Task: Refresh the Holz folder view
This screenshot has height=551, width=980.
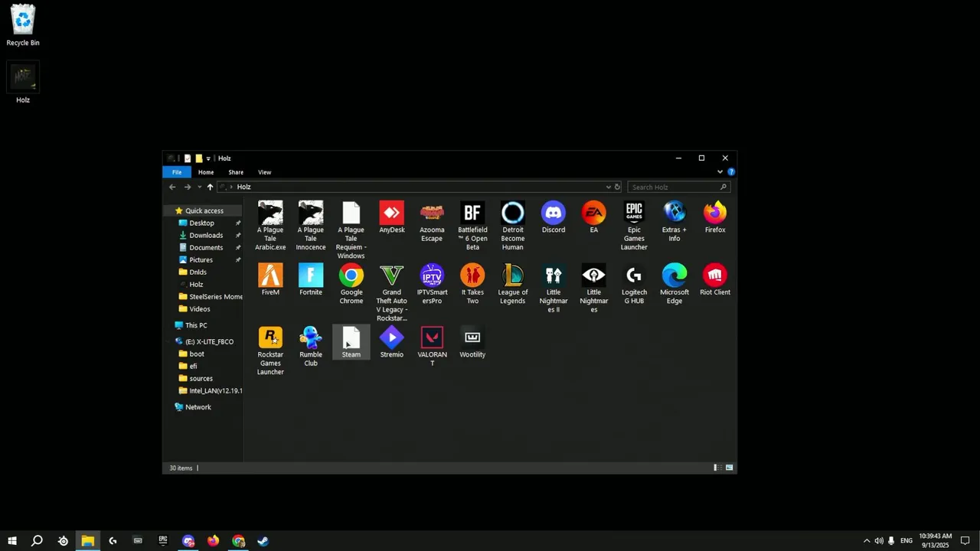Action: pyautogui.click(x=617, y=187)
